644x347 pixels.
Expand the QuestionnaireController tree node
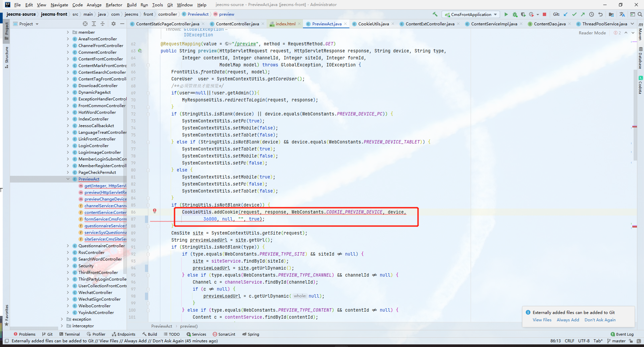[68, 246]
